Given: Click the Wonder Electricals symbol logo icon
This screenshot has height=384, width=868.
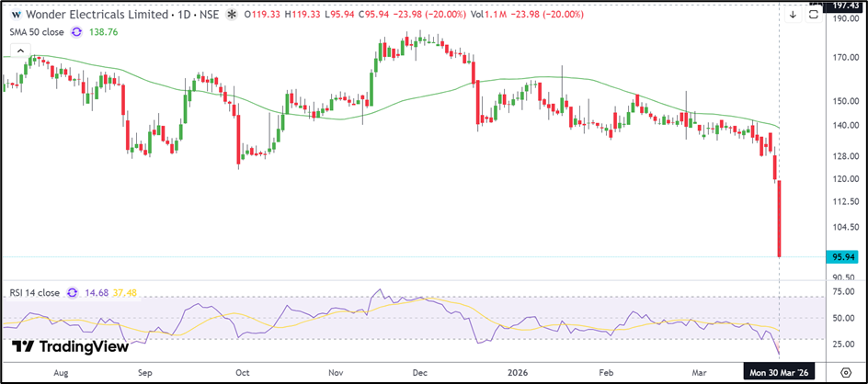Looking at the screenshot, I should tap(16, 15).
